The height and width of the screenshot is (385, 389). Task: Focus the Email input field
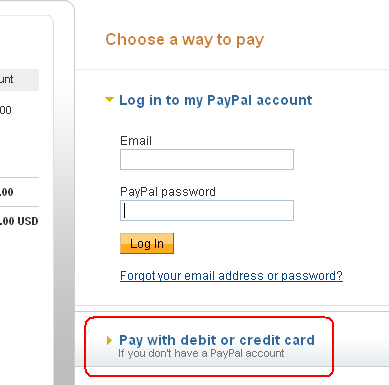(207, 159)
